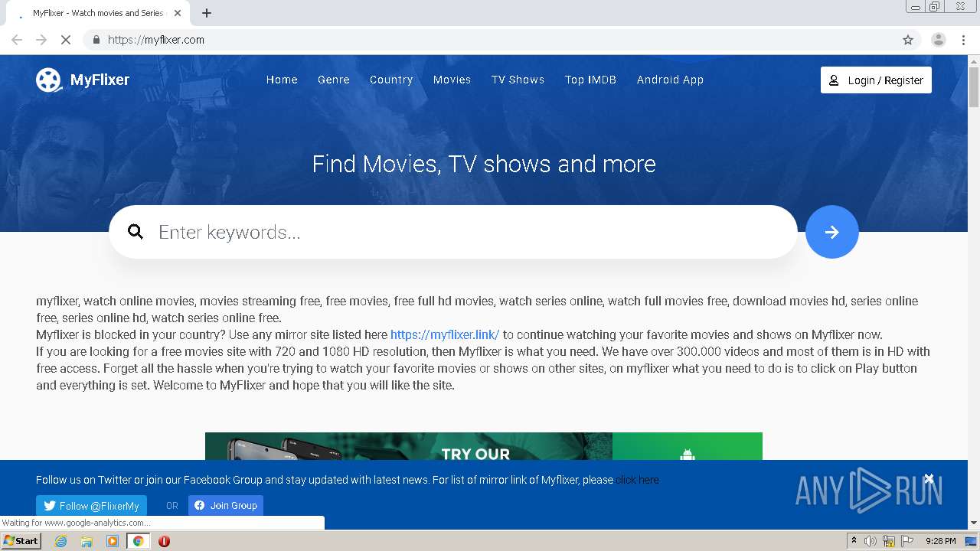This screenshot has height=551, width=980.
Task: Close the bottom notification banner
Action: click(929, 478)
